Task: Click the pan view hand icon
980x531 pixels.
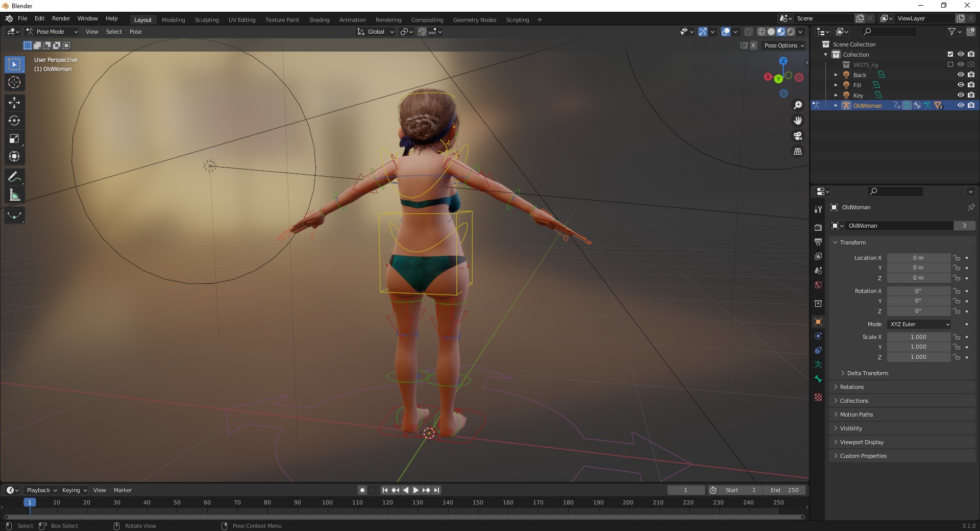Action: coord(798,120)
